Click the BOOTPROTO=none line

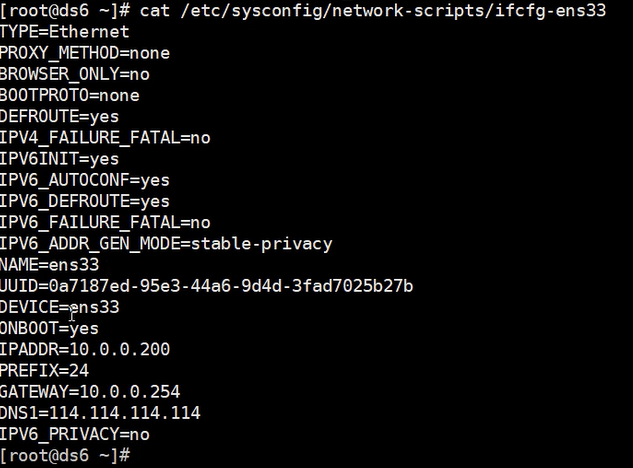pyautogui.click(x=70, y=95)
